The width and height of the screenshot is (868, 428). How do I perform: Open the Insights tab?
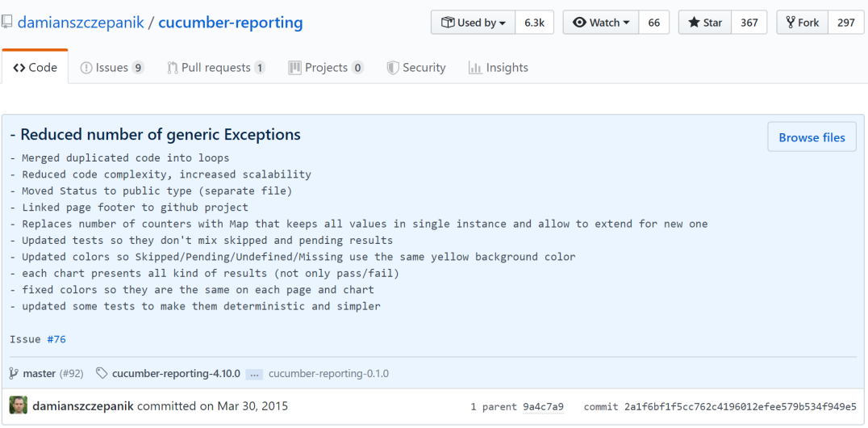[x=499, y=68]
